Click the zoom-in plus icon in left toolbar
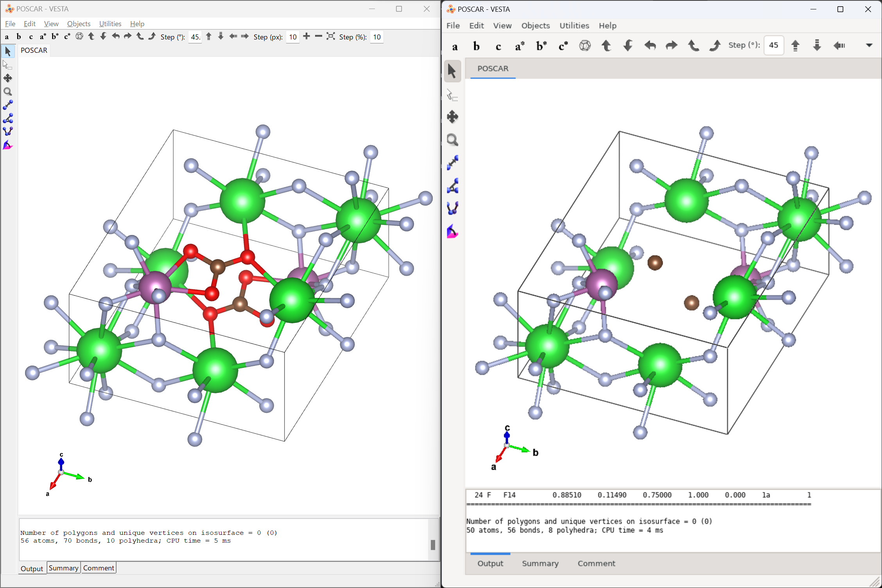 (307, 36)
